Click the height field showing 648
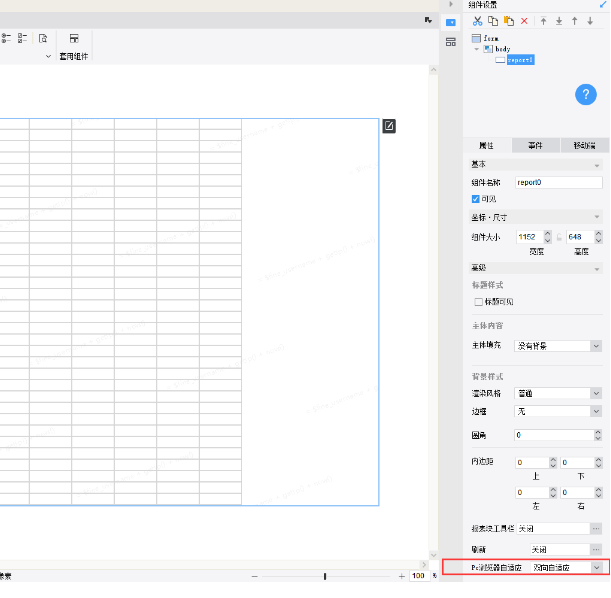The width and height of the screenshot is (611, 598). (x=580, y=237)
